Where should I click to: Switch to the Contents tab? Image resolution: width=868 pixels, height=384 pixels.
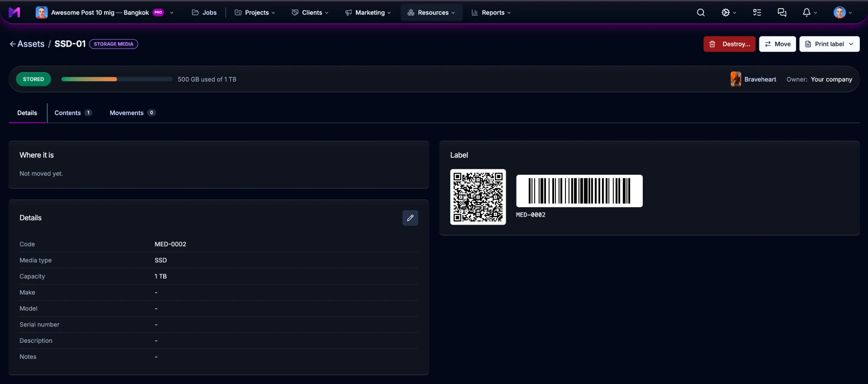pos(73,113)
